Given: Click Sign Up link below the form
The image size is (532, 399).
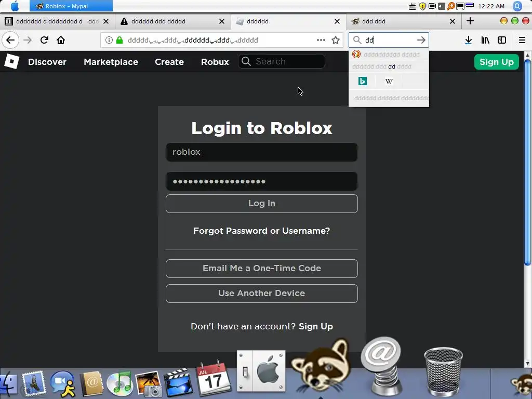Looking at the screenshot, I should (315, 326).
